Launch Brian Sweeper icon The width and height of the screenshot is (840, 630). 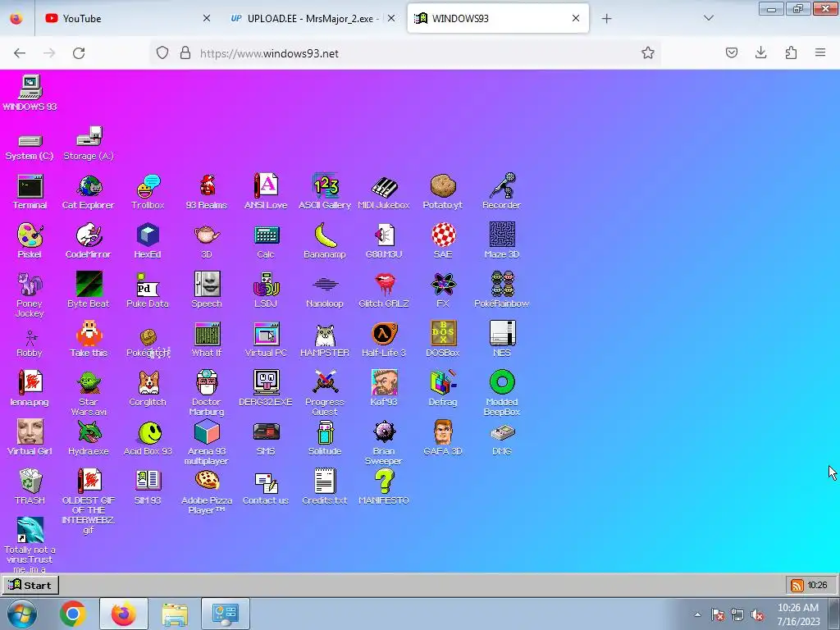[x=384, y=442]
